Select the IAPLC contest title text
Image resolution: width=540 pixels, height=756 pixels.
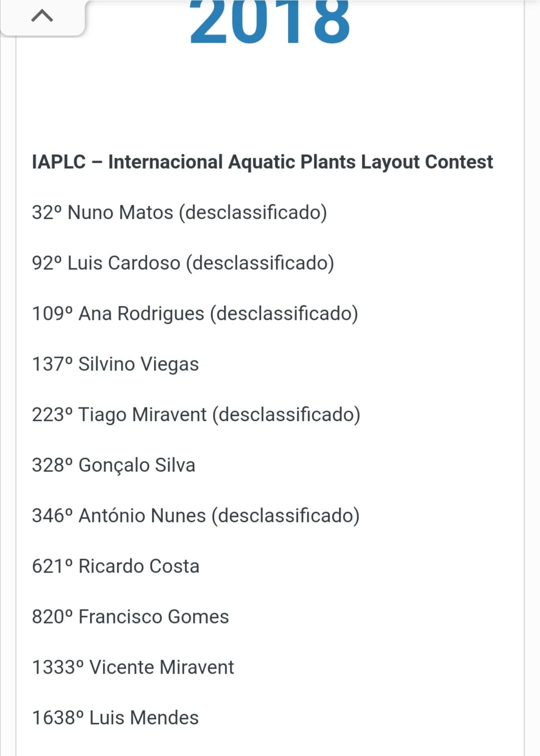pos(262,162)
